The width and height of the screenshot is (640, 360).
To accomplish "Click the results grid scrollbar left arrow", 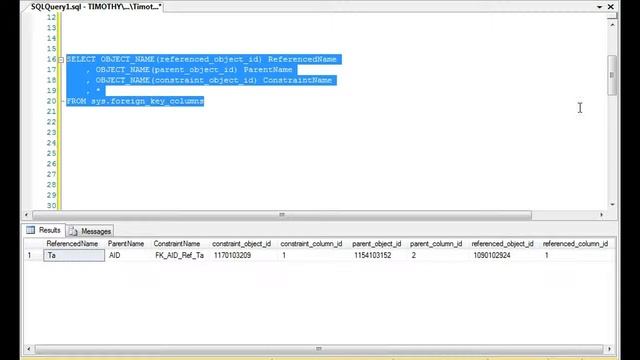I will 28,349.
